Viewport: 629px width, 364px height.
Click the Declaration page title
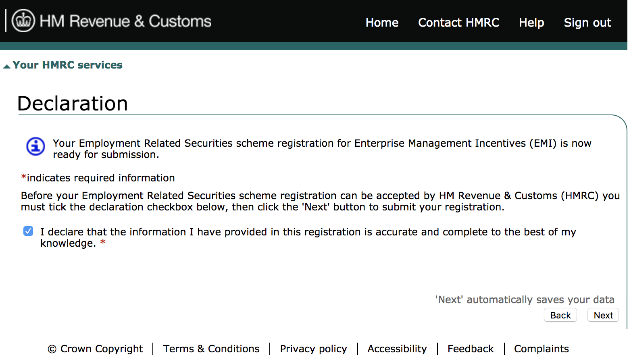pos(73,104)
